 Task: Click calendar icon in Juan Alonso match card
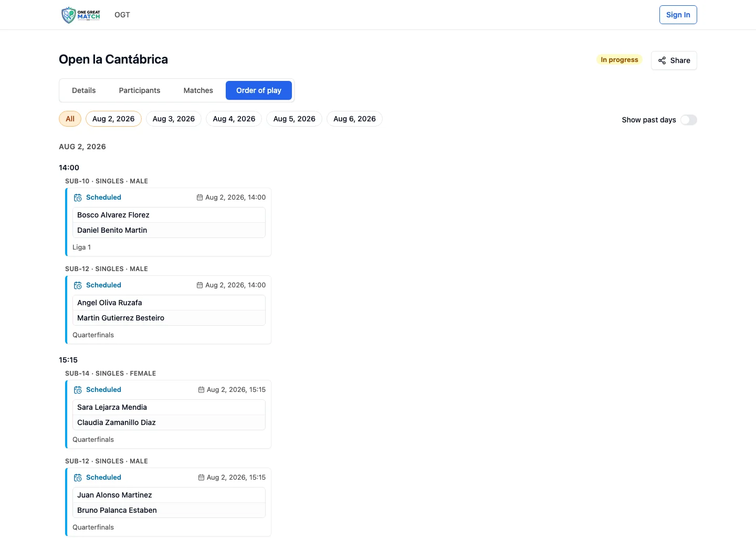coord(201,478)
